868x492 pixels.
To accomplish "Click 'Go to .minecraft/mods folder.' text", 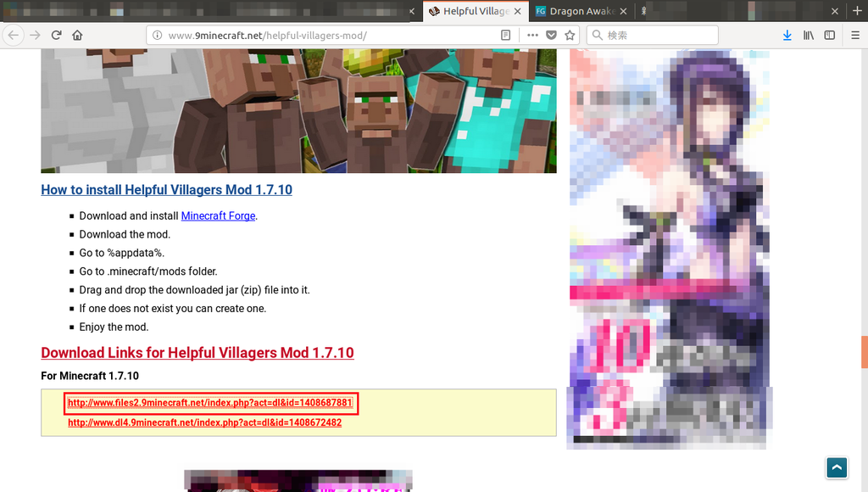I will tap(148, 271).
